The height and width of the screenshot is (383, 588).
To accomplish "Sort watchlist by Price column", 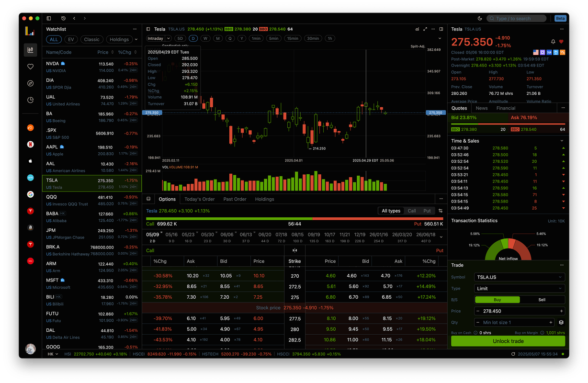I will coord(105,52).
